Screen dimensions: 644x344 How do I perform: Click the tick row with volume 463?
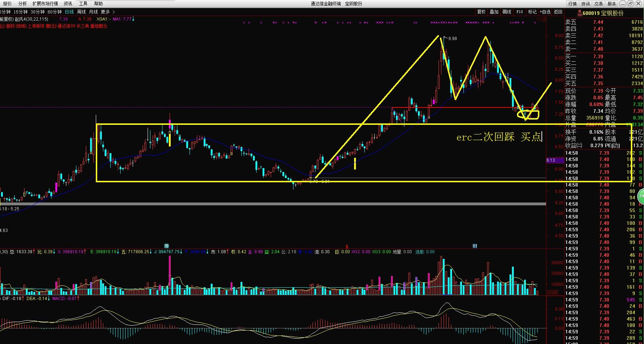tap(604, 319)
